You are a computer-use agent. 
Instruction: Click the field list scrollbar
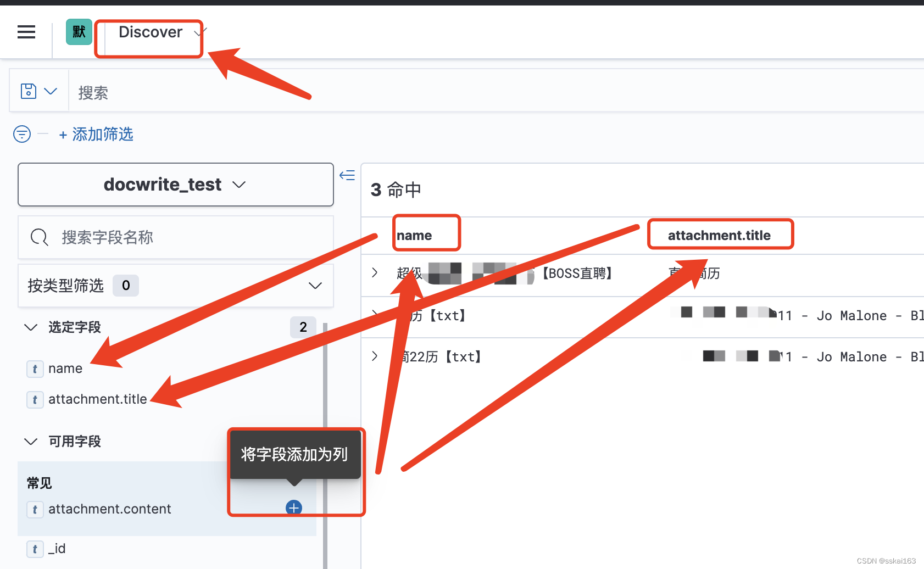click(x=325, y=446)
